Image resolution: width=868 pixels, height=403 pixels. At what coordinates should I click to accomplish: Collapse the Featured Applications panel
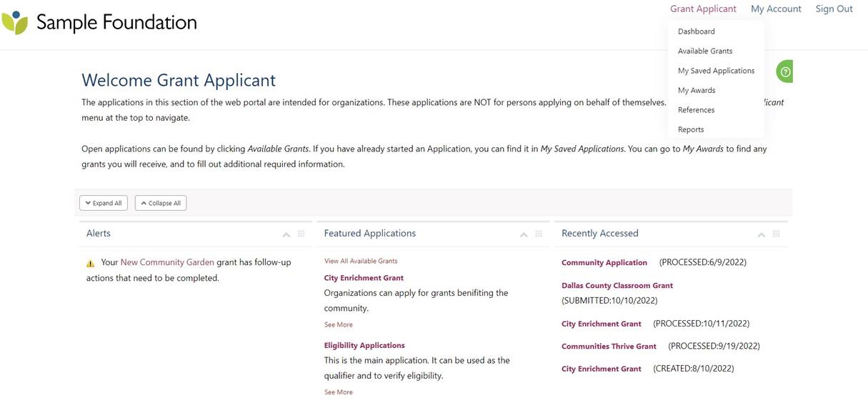tap(524, 234)
